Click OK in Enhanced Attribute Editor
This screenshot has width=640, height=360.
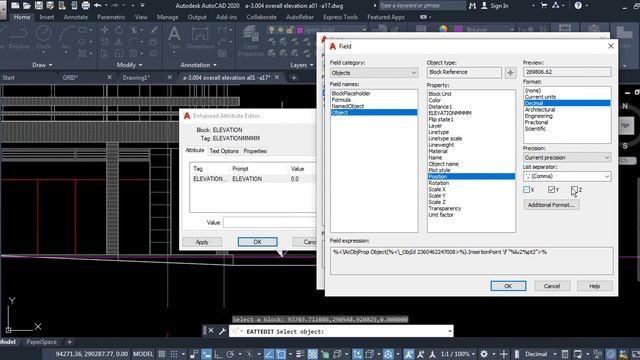[x=258, y=242]
